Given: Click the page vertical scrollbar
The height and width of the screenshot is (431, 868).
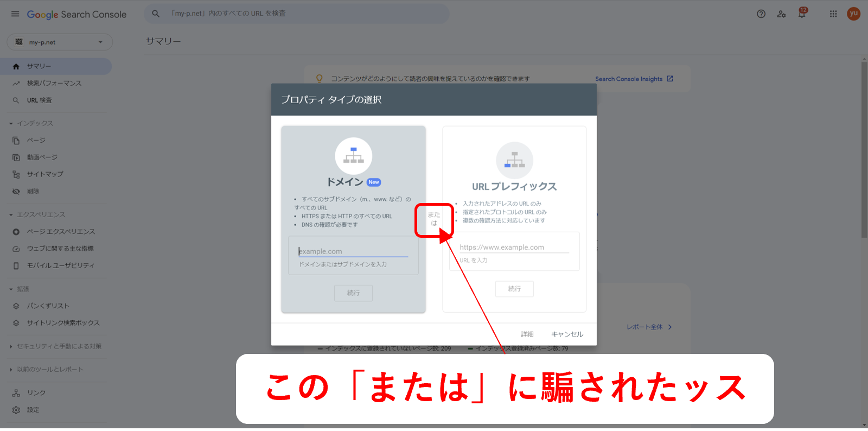Looking at the screenshot, I should 864,149.
